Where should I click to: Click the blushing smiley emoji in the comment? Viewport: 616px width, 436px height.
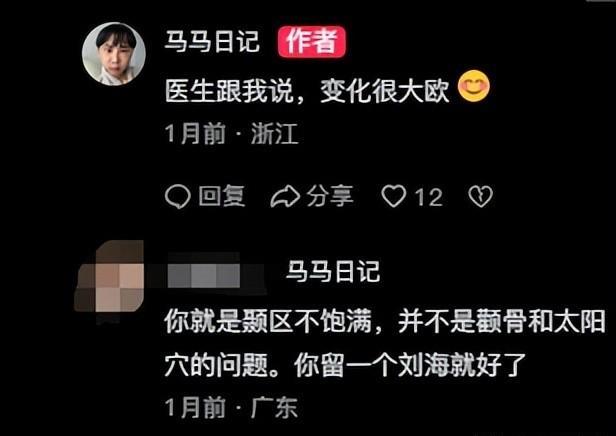point(474,86)
